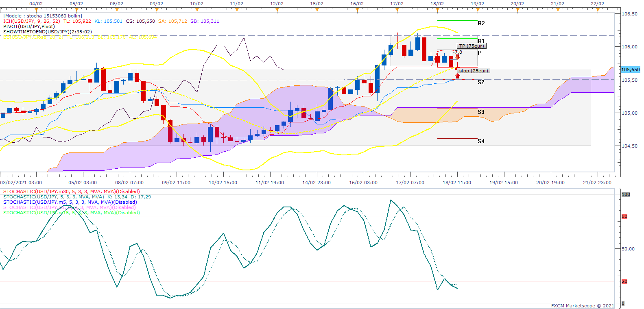
Task: Click the 106,50 price axis label
Action: [630, 14]
